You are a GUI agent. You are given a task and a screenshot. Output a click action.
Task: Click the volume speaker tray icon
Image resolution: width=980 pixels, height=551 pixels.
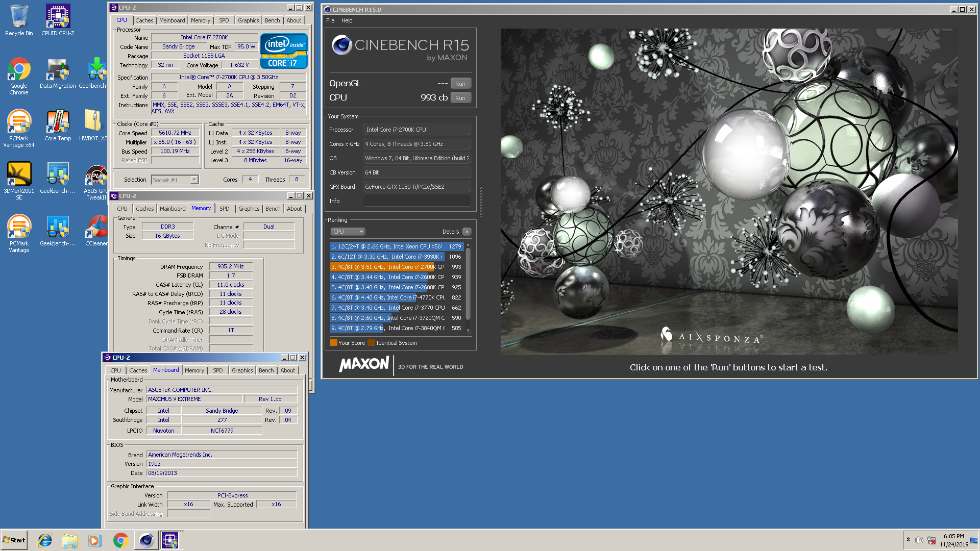click(x=919, y=540)
